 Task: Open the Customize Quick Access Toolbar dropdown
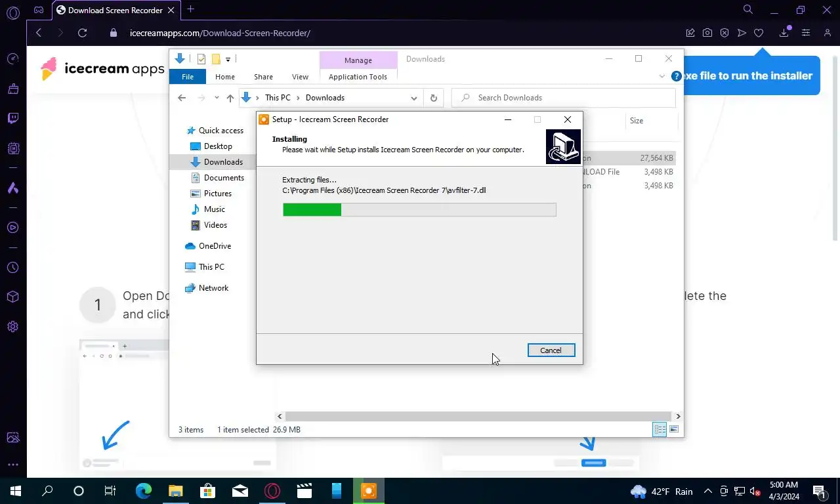[x=228, y=59]
